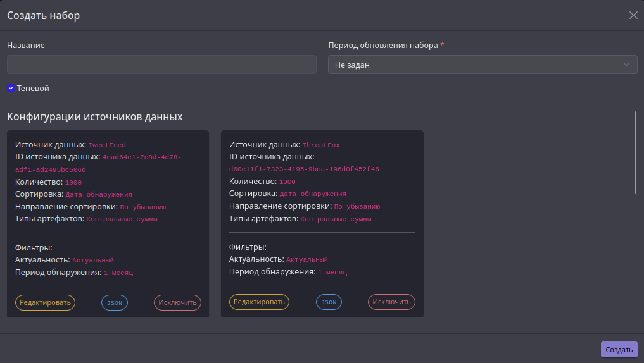Click the Название input field
The width and height of the screenshot is (644, 363).
tap(161, 65)
